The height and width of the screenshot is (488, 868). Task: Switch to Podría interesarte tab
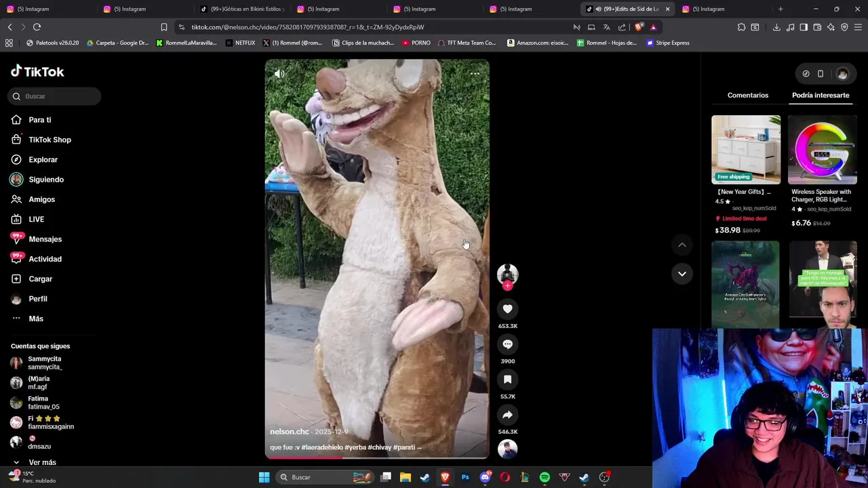pos(821,95)
